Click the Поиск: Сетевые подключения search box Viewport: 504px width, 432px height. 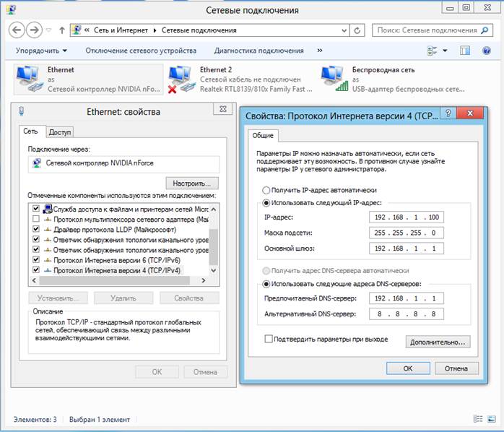point(432,30)
